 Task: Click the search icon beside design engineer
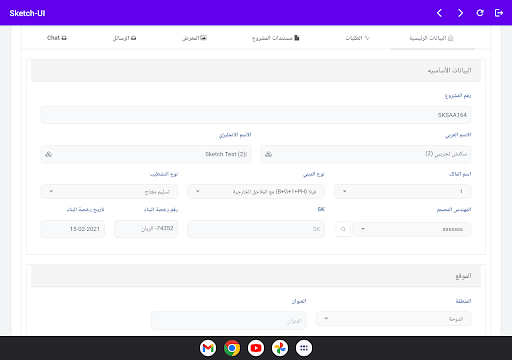pyautogui.click(x=343, y=229)
